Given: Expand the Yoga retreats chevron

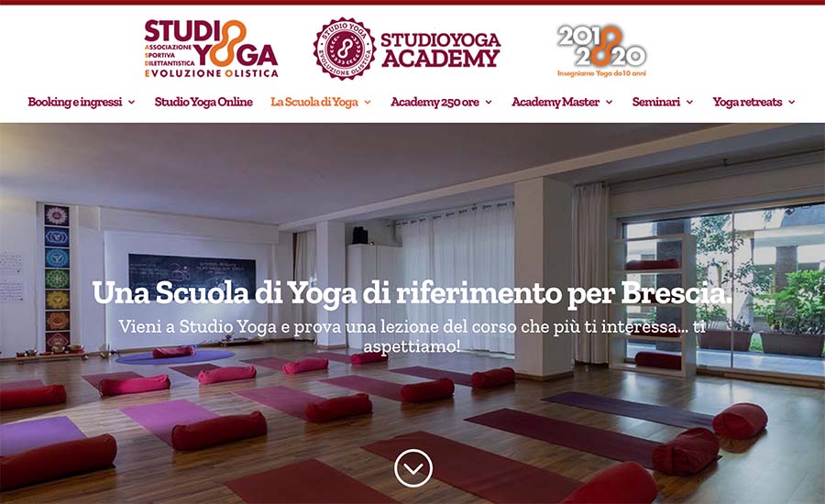Looking at the screenshot, I should coord(791,103).
